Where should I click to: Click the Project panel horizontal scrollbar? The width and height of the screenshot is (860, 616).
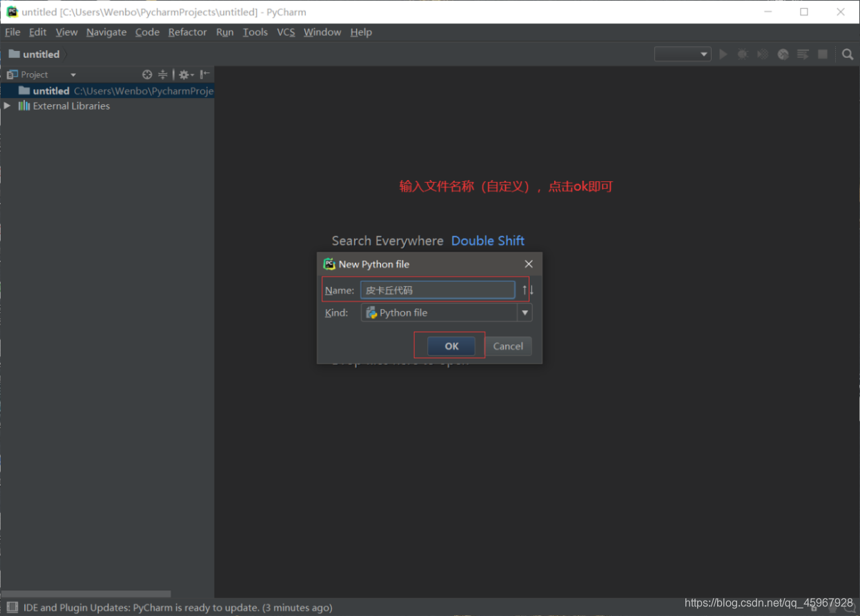point(86,593)
